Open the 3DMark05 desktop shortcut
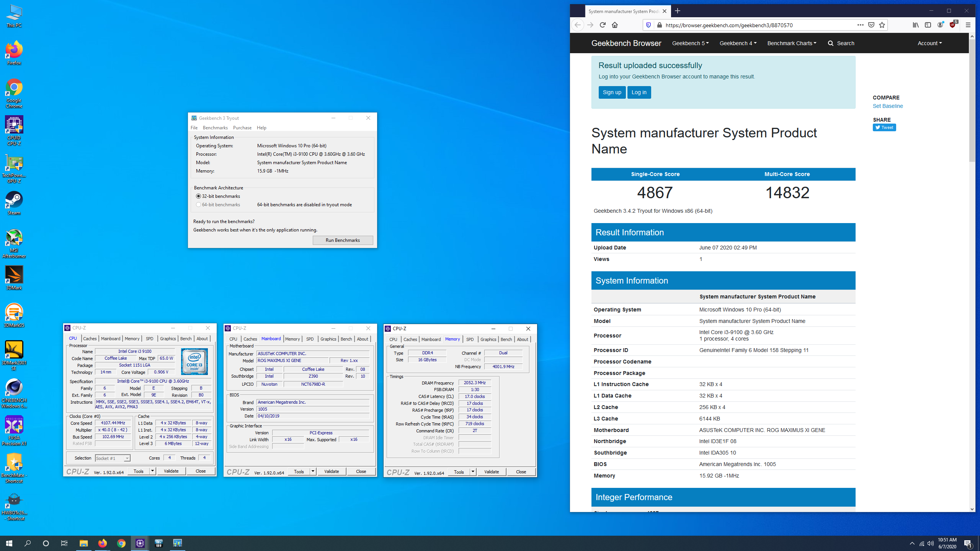This screenshot has width=980, height=551. click(14, 315)
